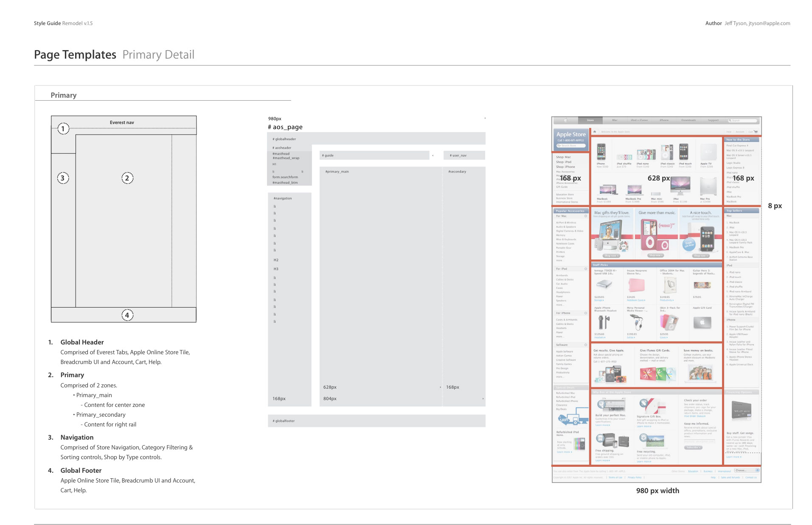
Task: Click the '#primary_main' wireframe label
Action: pyautogui.click(x=337, y=172)
